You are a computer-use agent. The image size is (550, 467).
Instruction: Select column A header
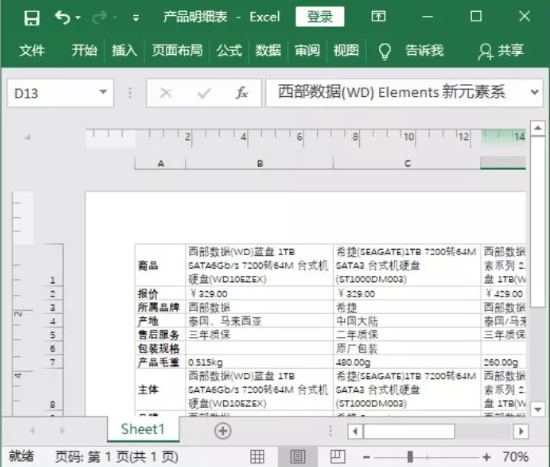(x=160, y=163)
